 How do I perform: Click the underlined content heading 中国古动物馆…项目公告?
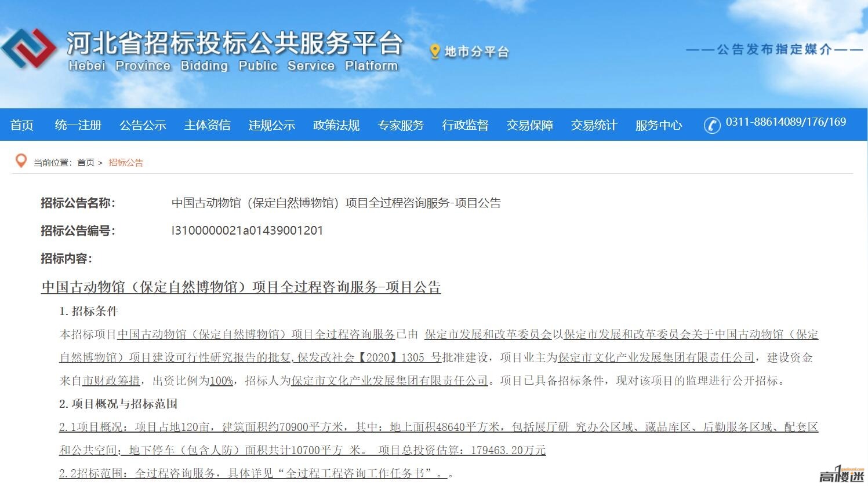coord(241,287)
